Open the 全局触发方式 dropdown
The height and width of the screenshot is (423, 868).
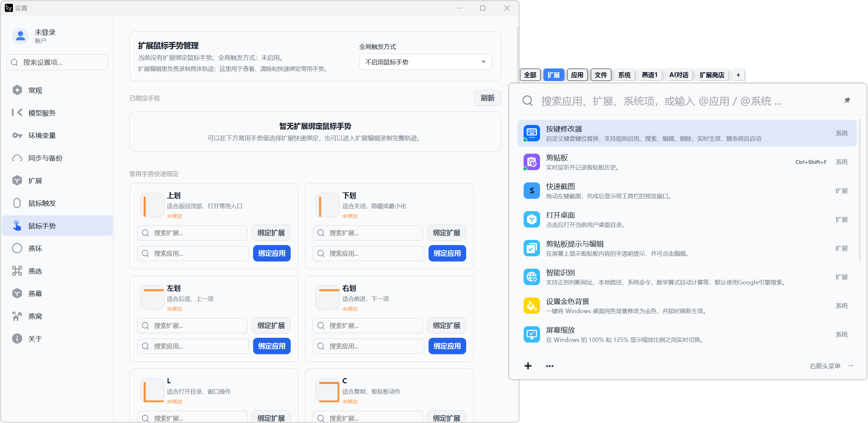425,62
